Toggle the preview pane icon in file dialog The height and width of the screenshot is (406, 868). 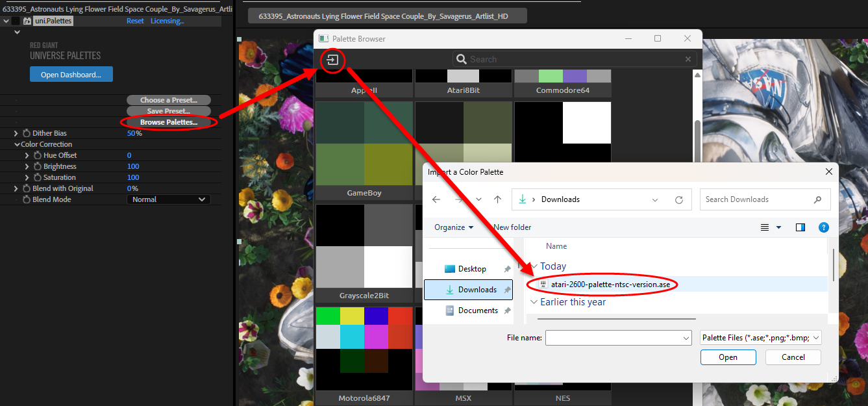click(800, 227)
